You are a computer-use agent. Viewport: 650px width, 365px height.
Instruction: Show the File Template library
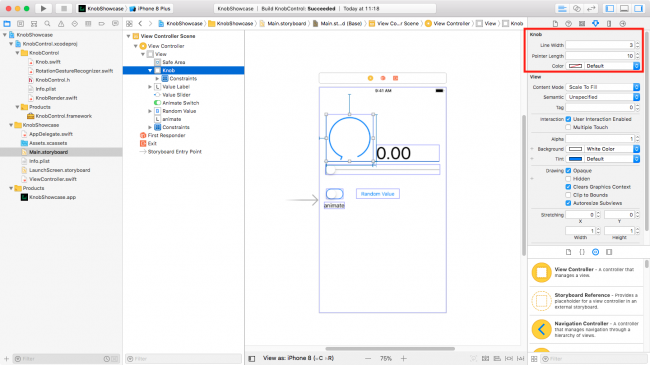coord(568,252)
